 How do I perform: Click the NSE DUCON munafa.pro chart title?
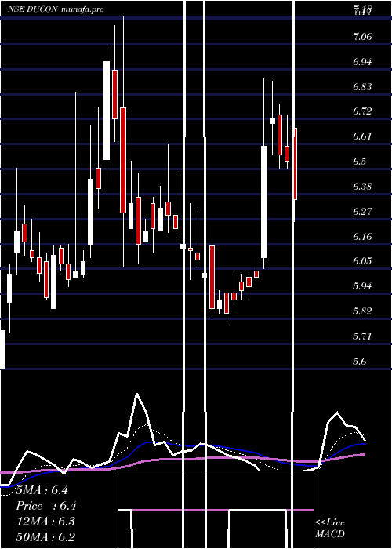click(56, 9)
